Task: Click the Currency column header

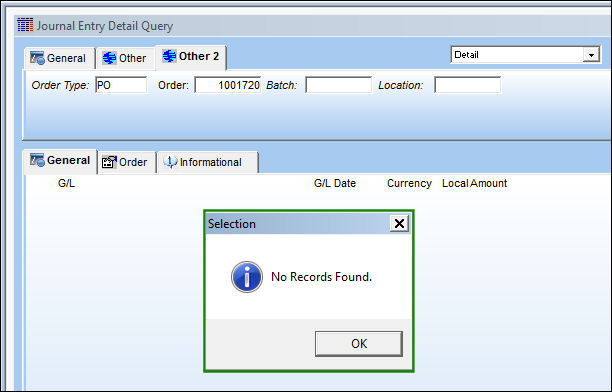Action: pos(409,184)
